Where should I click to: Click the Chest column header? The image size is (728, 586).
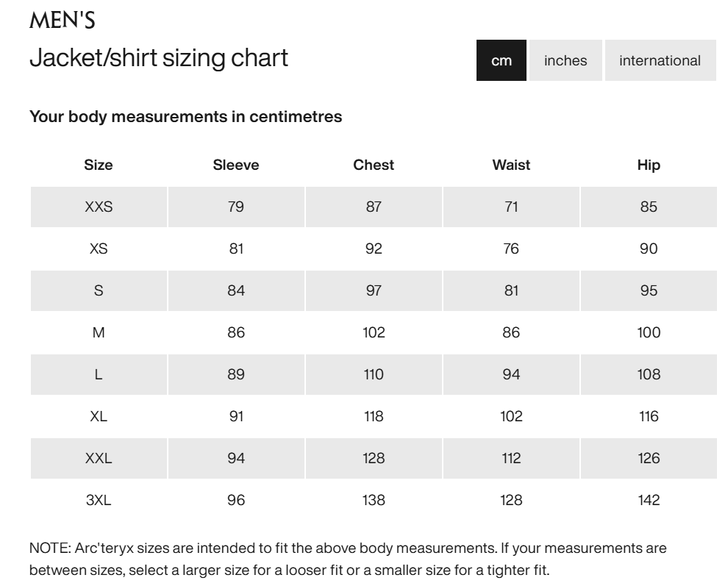374,165
